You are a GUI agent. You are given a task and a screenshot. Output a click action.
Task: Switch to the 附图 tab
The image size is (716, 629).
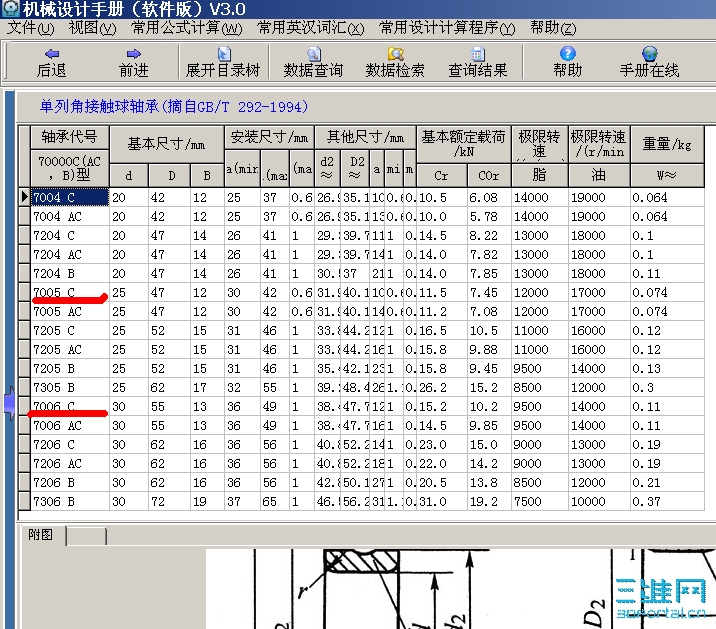point(40,535)
